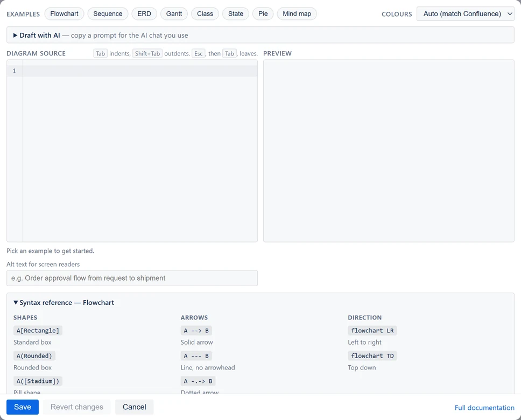Image resolution: width=521 pixels, height=420 pixels.
Task: Collapse the Syntax reference Flowchart section
Action: coord(64,302)
